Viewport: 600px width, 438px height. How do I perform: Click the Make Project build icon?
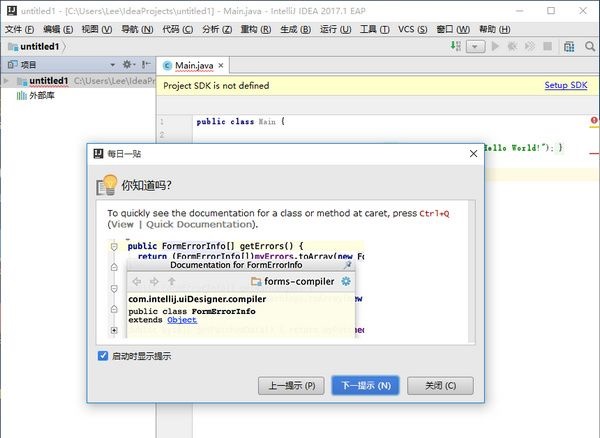[x=455, y=46]
